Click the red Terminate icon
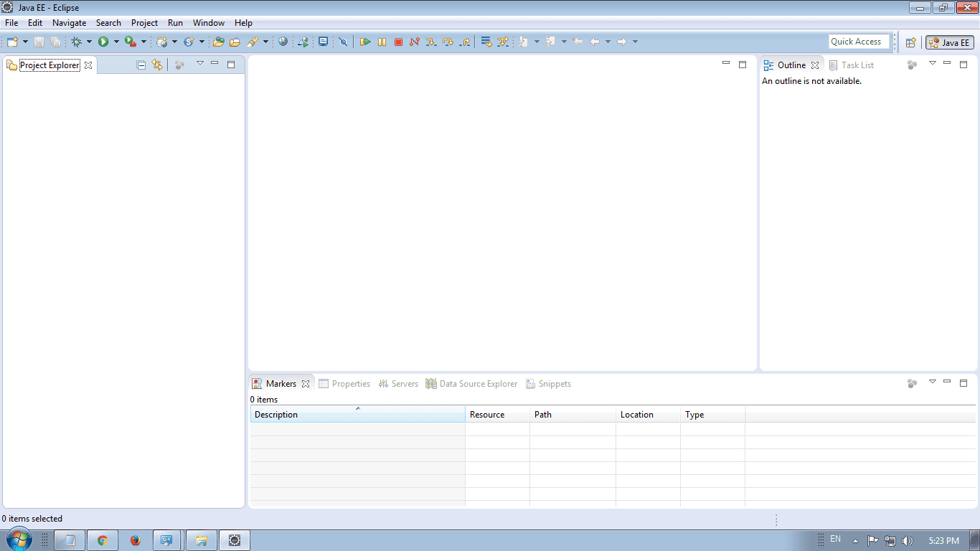The width and height of the screenshot is (980, 551). pyautogui.click(x=398, y=42)
